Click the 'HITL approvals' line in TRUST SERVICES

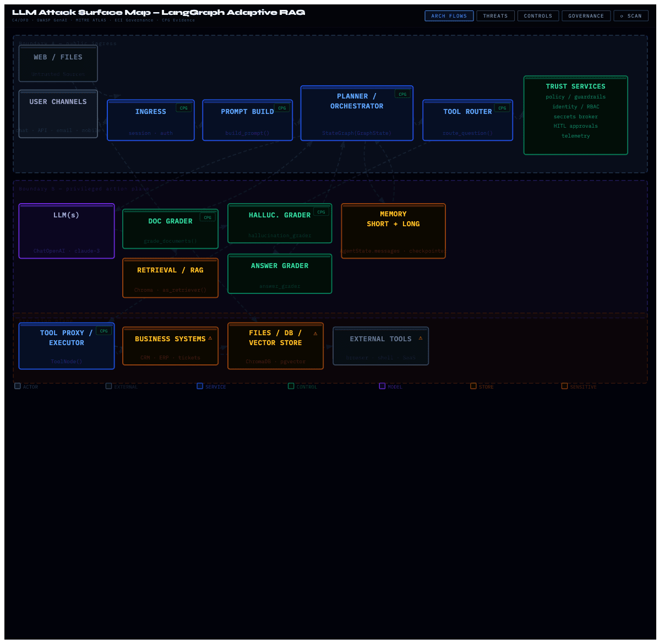tap(575, 126)
